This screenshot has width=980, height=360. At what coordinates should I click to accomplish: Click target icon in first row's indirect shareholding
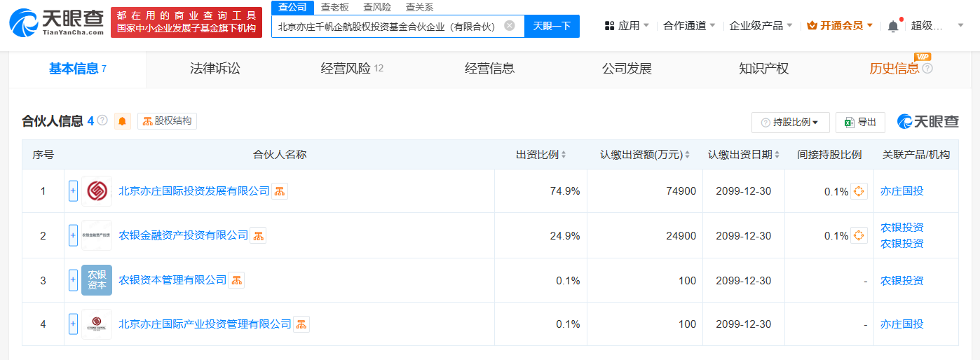[859, 191]
